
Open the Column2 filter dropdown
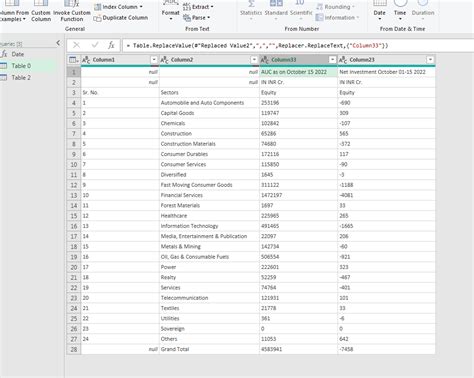tap(254, 60)
